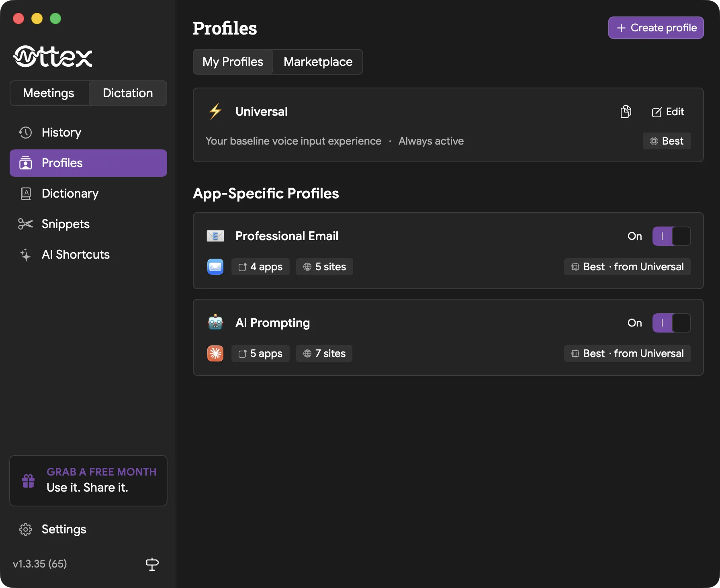Click the version text v1.3.35 (65)
Screen dimensions: 720x588
tap(40, 564)
